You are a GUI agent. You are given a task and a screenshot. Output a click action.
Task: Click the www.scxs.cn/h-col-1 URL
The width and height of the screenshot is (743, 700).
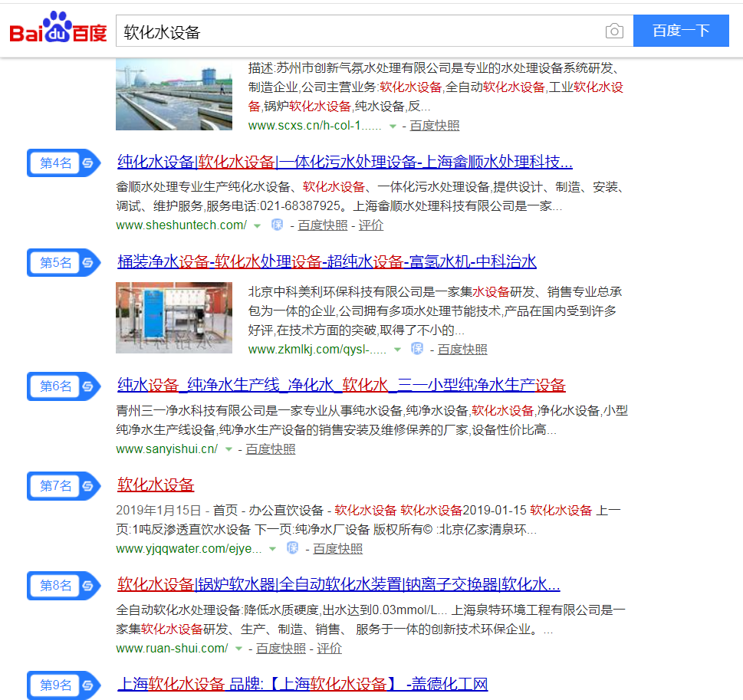coord(314,126)
